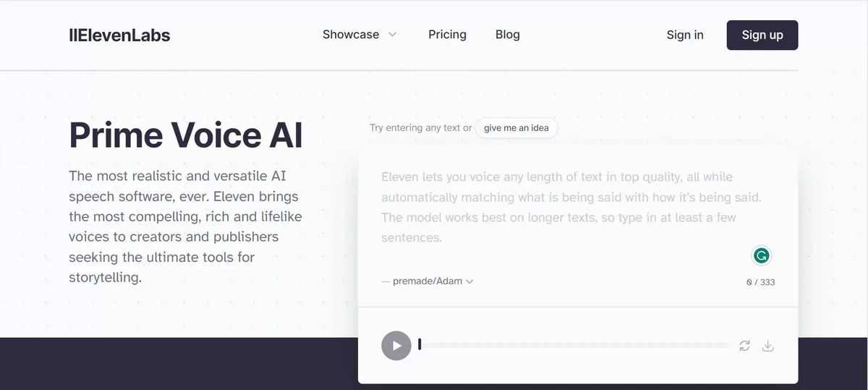Click the Sign in link
Screen dimensions: 868x390
click(685, 35)
